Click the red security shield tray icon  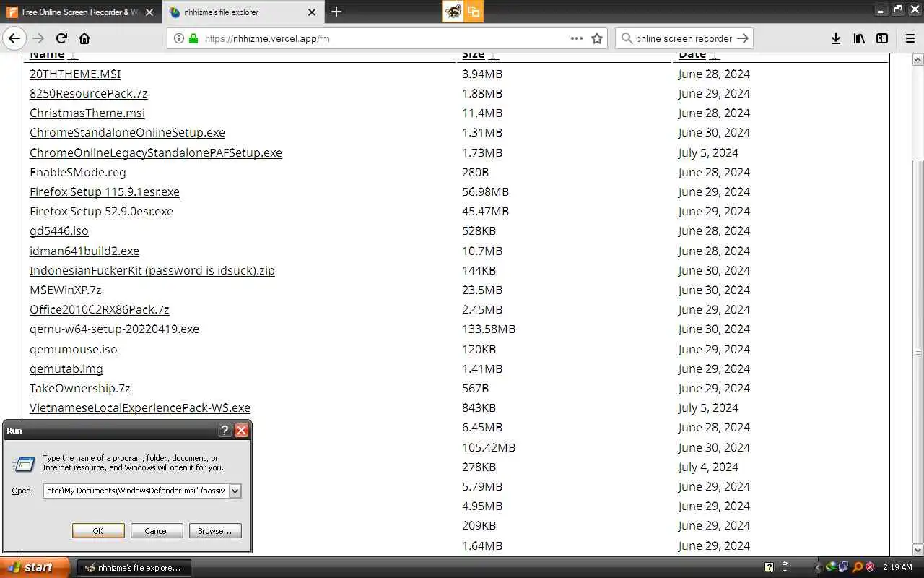870,567
